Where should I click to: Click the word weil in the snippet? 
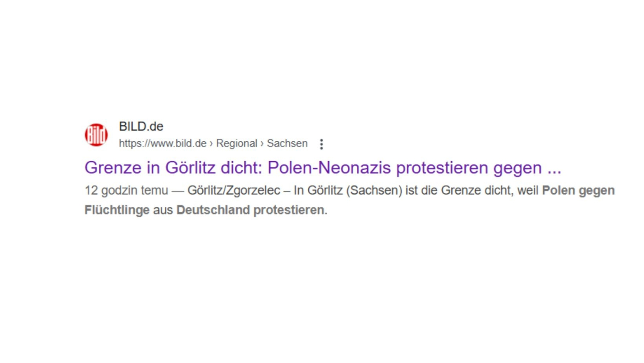(x=528, y=190)
